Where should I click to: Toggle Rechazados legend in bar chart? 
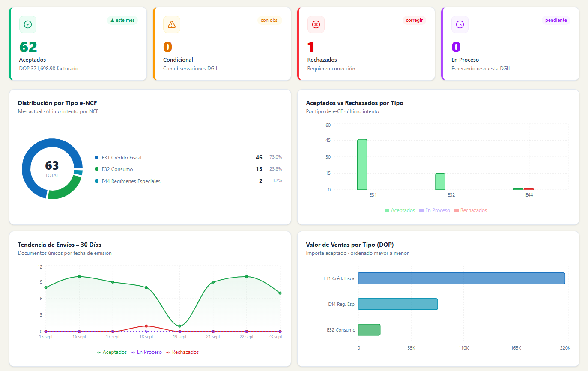pos(471,210)
